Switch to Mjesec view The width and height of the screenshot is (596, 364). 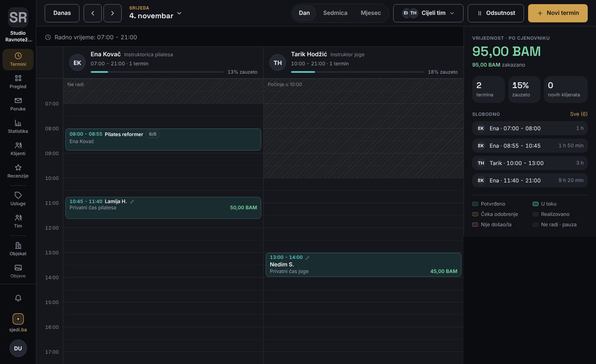click(371, 13)
